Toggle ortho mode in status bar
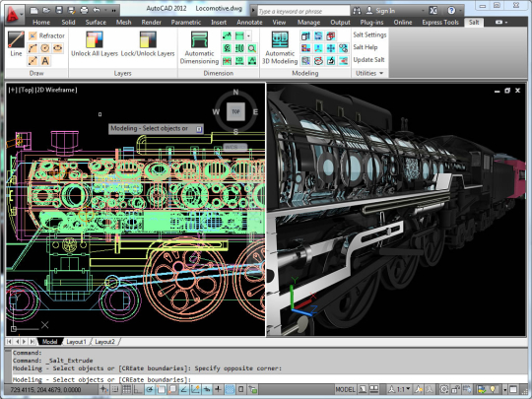Screen dimensions: 532x399 (x=138, y=389)
